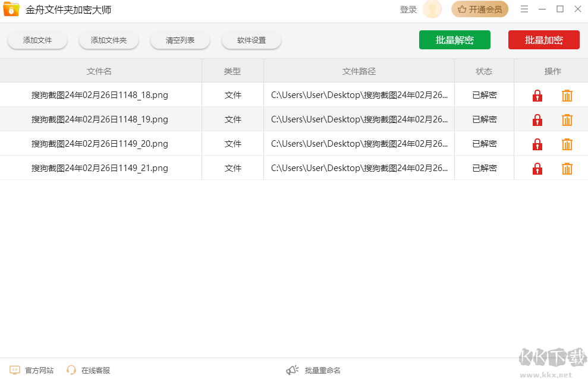Image resolution: width=588 pixels, height=379 pixels.
Task: Click 开通会员 to open membership
Action: point(480,9)
